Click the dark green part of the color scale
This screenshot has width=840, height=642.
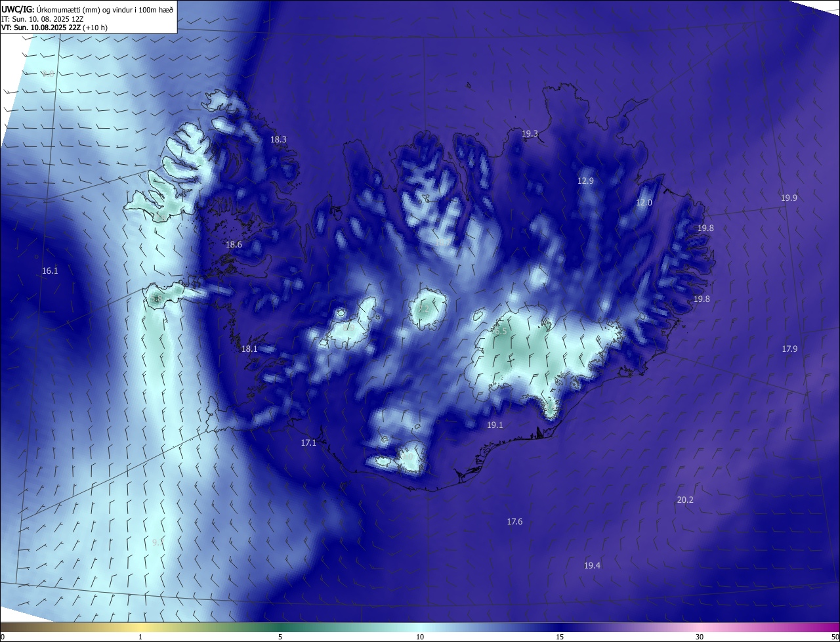(280, 627)
